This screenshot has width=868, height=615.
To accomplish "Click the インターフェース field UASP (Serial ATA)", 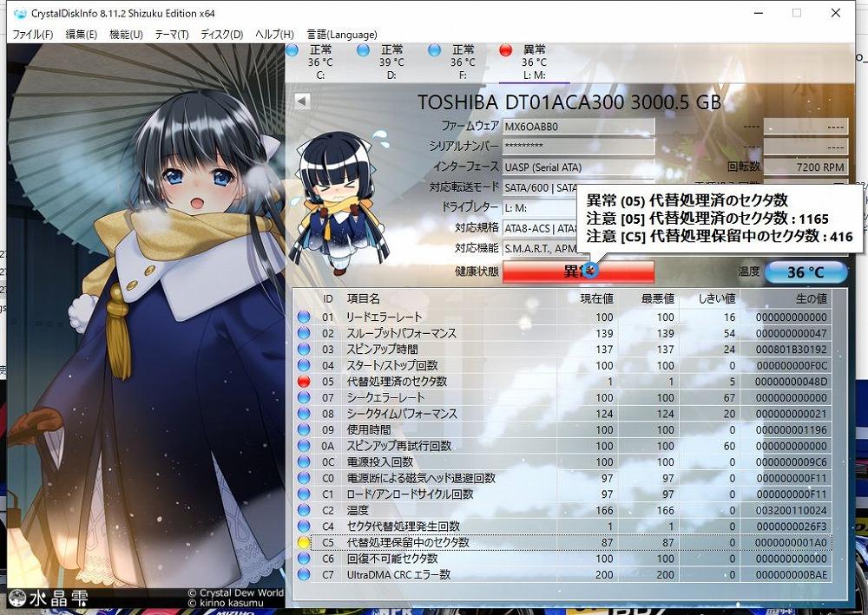I will pos(578,167).
